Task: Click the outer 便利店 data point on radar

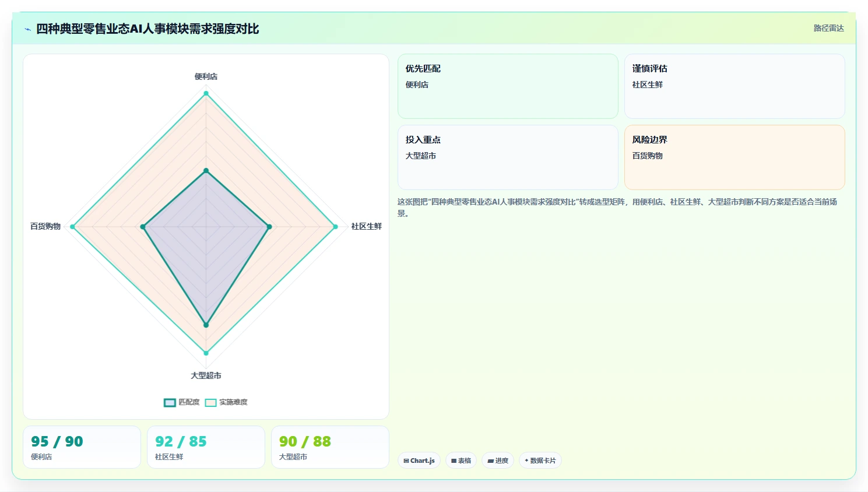Action: click(206, 93)
